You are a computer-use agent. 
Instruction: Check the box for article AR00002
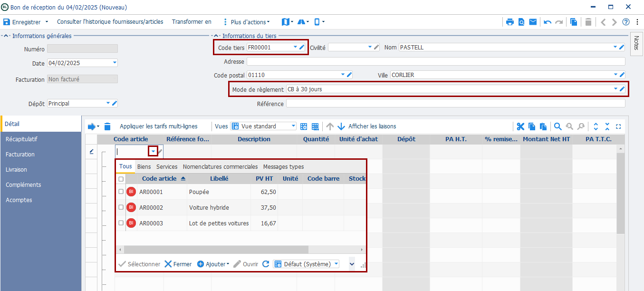121,207
